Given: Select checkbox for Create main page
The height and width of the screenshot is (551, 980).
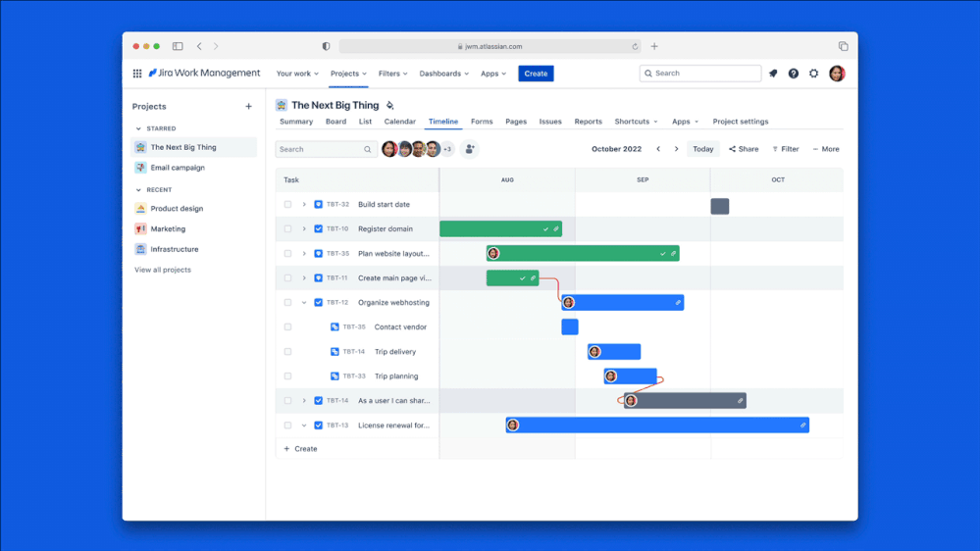Looking at the screenshot, I should (287, 278).
